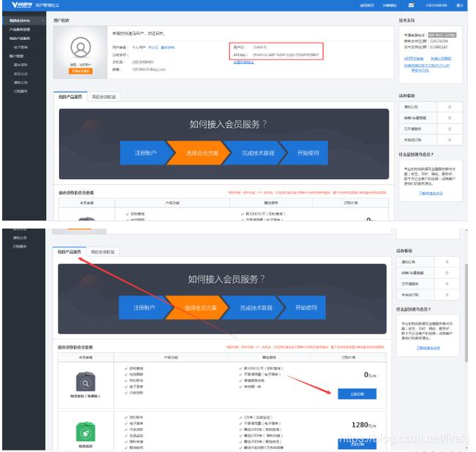
Task: Click the rightmost text item in the top bar
Action: [459, 5]
